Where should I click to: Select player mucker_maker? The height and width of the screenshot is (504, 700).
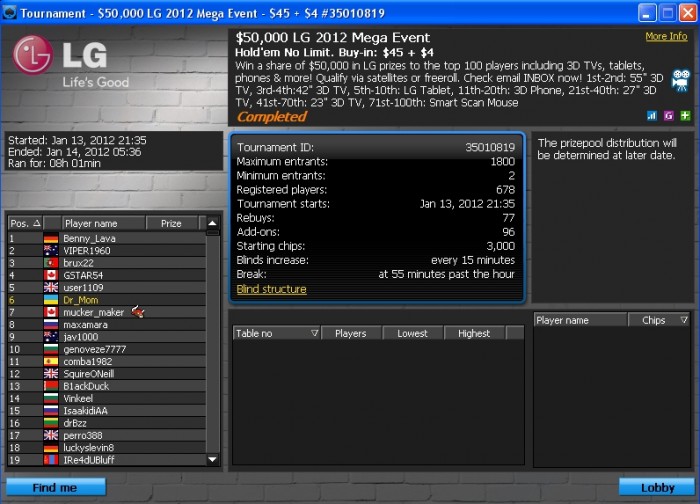(107, 312)
